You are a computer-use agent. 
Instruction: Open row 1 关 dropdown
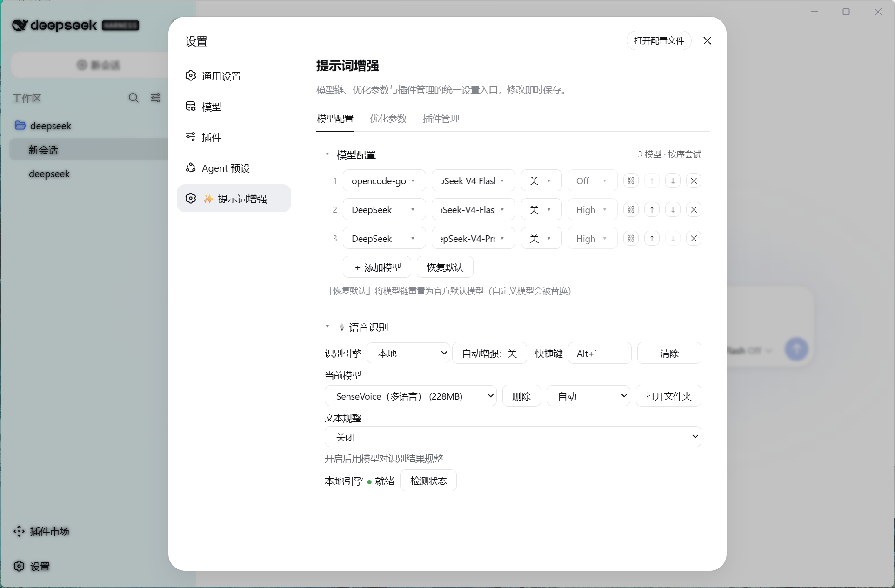pos(541,181)
